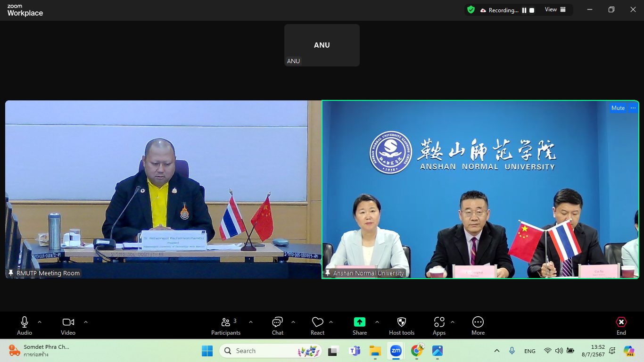Open the Participants panel
This screenshot has height=362, width=644.
(x=226, y=326)
